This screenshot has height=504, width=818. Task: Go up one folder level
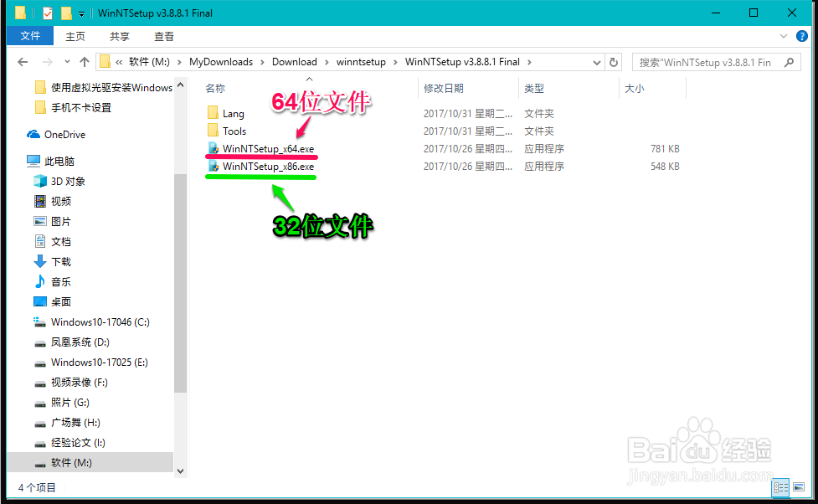[85, 62]
